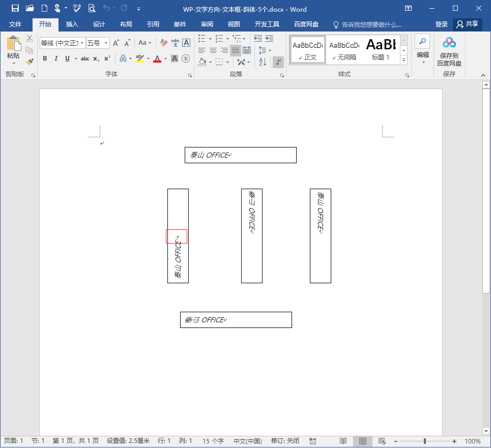Open print preview from quick access toolbar
This screenshot has height=448, width=491.
[x=92, y=9]
